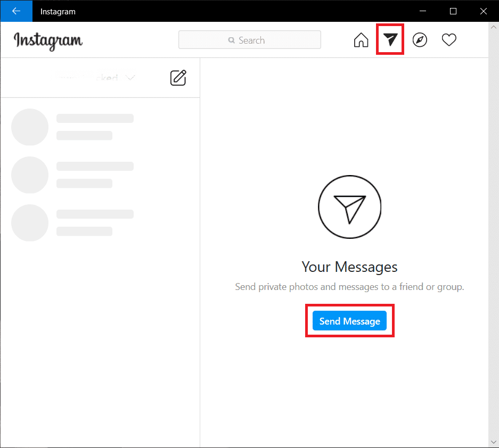Maximize the Instagram window

(x=453, y=11)
